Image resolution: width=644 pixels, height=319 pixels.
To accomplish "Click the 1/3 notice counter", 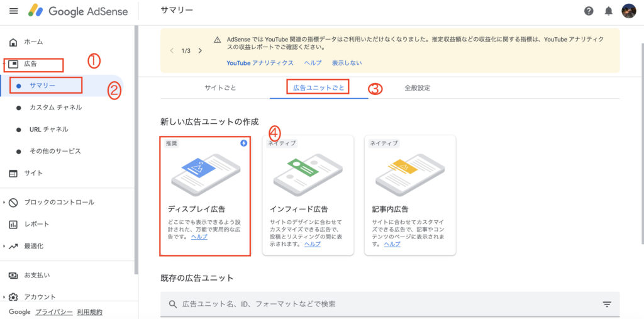I will coord(186,50).
